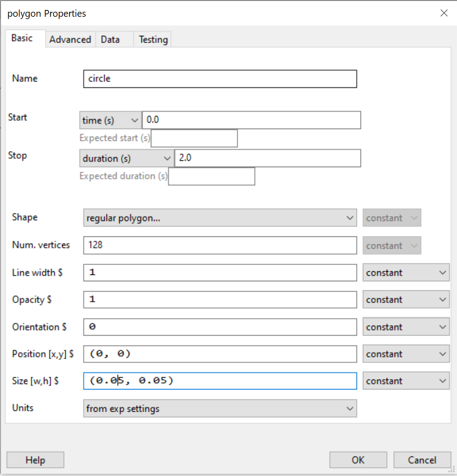Screen dimensions: 457x476
Task: Select the Testing tab
Action: [x=153, y=39]
